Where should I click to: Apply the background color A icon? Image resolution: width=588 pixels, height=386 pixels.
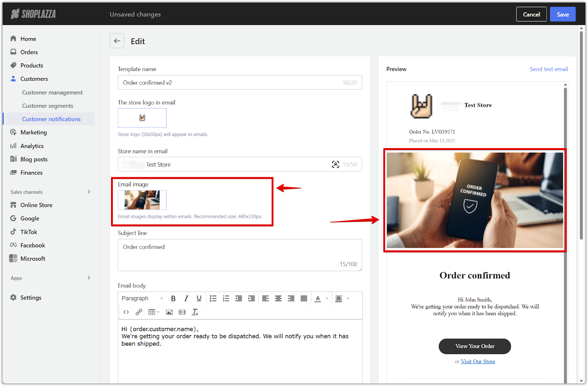point(339,299)
